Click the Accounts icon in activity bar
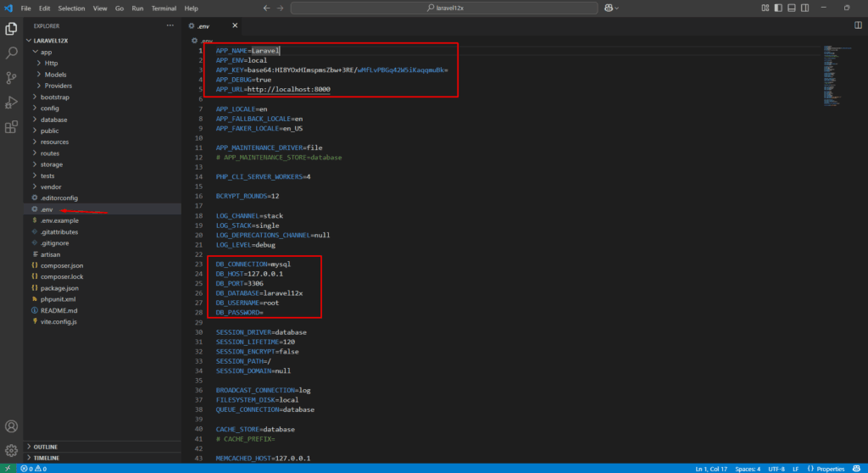The width and height of the screenshot is (868, 473). [x=12, y=426]
